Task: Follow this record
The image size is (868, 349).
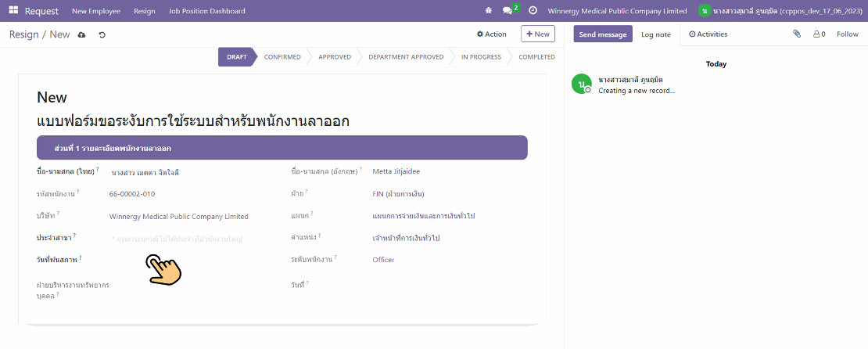Action: coord(847,34)
